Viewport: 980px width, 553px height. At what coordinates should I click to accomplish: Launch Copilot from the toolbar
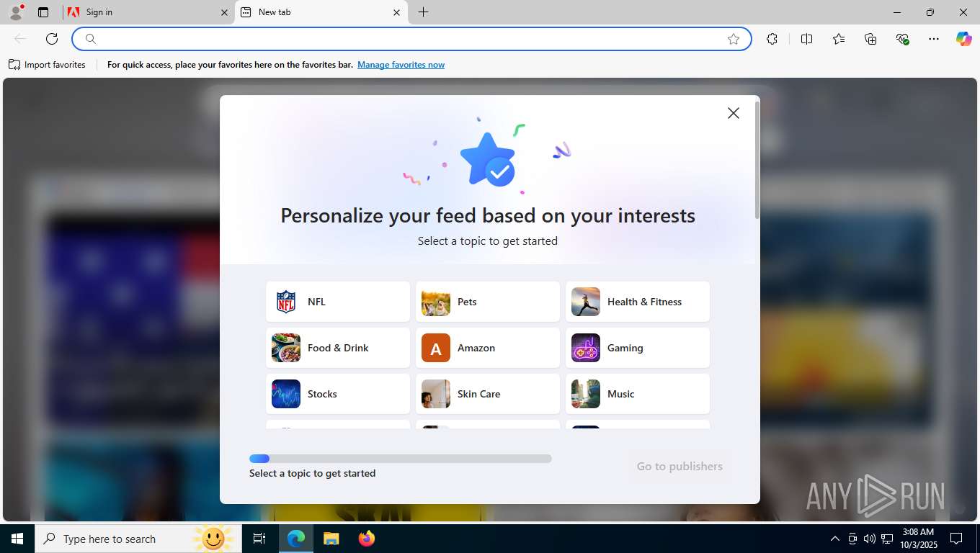point(964,39)
